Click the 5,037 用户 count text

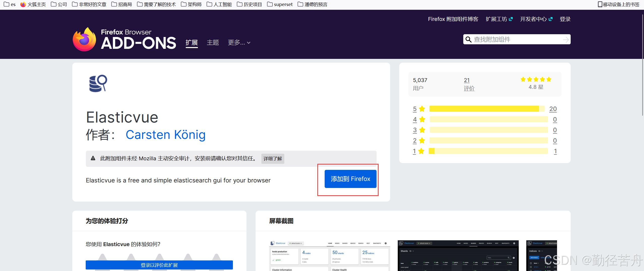(420, 84)
